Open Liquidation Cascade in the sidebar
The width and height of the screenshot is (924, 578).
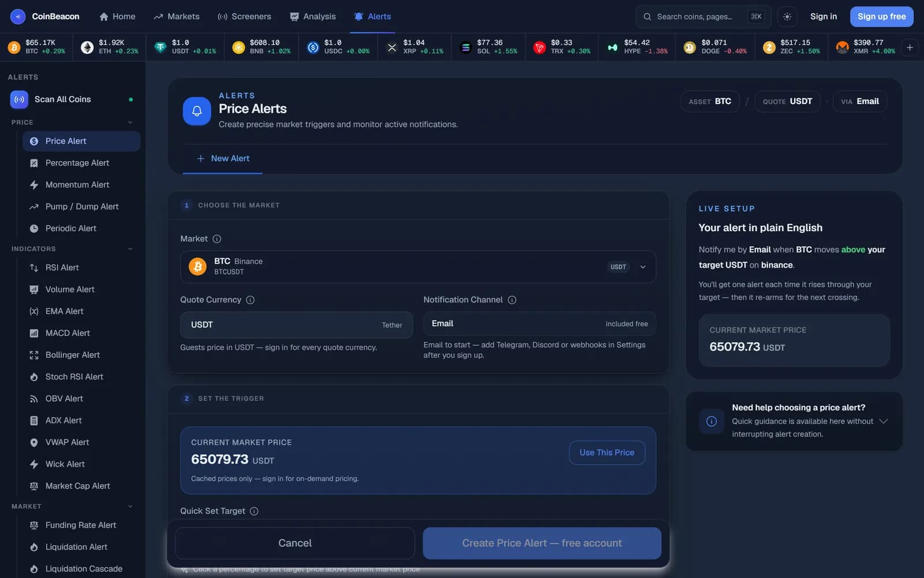(x=81, y=569)
